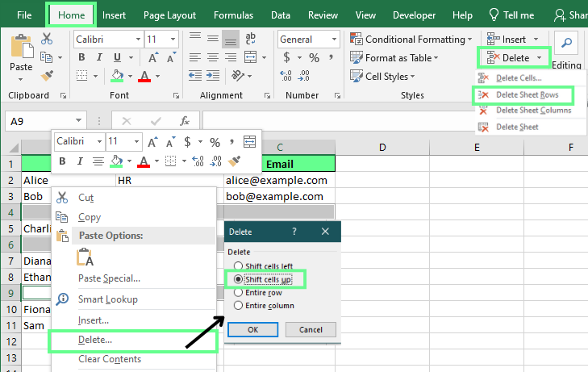
Task: Apply ribbon Fill Color bucket with green bar
Action: 118,76
